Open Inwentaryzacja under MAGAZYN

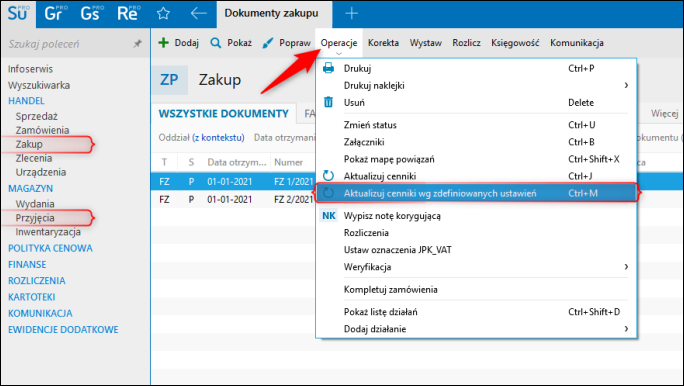click(48, 232)
